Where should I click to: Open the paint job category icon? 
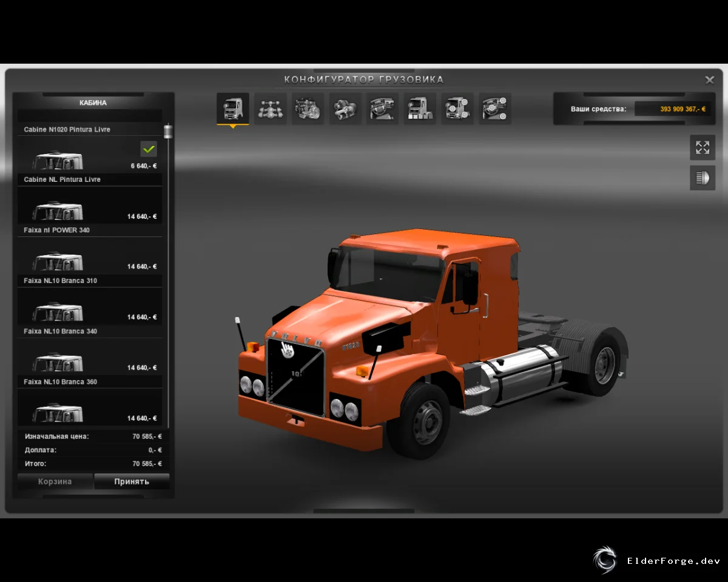420,109
